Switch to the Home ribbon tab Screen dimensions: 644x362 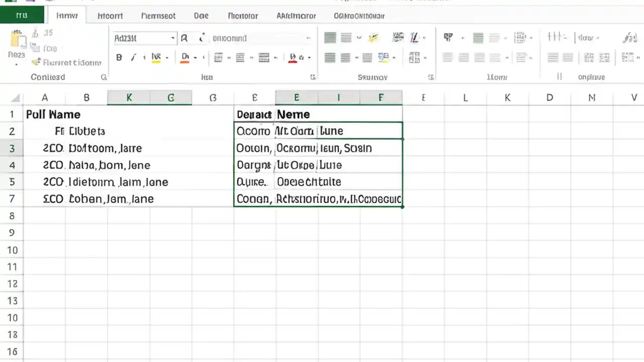67,16
